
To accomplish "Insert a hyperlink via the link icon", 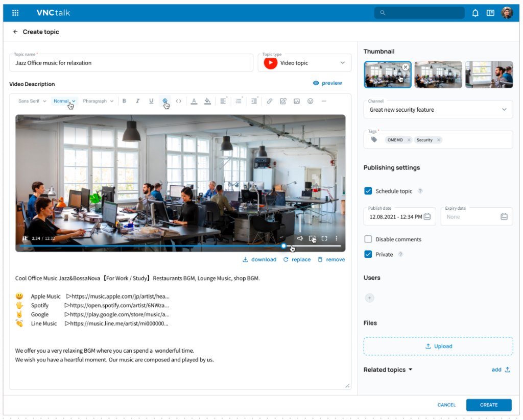I will (270, 101).
